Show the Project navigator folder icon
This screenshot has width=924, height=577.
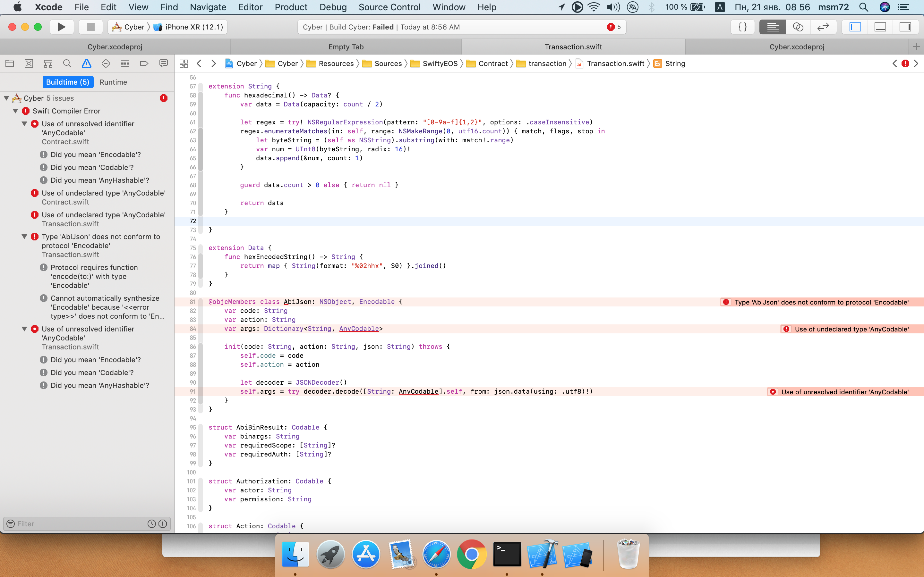(x=10, y=64)
